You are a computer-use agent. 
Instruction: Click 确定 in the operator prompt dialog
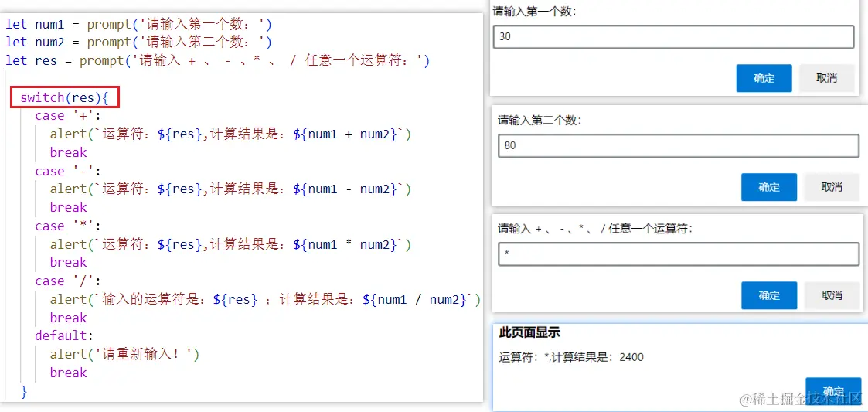click(x=769, y=295)
